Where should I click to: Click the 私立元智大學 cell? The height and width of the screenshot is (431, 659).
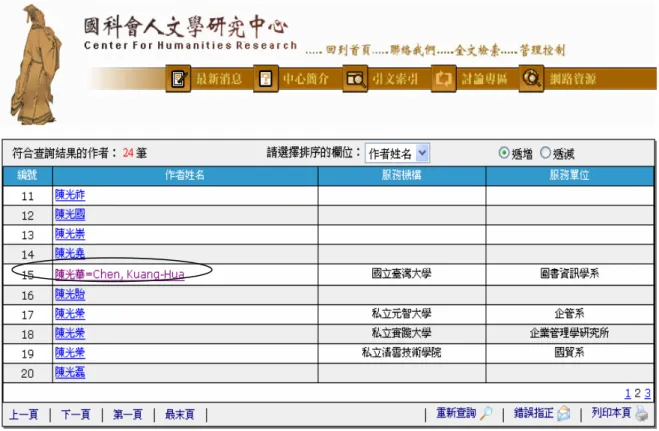pyautogui.click(x=401, y=313)
